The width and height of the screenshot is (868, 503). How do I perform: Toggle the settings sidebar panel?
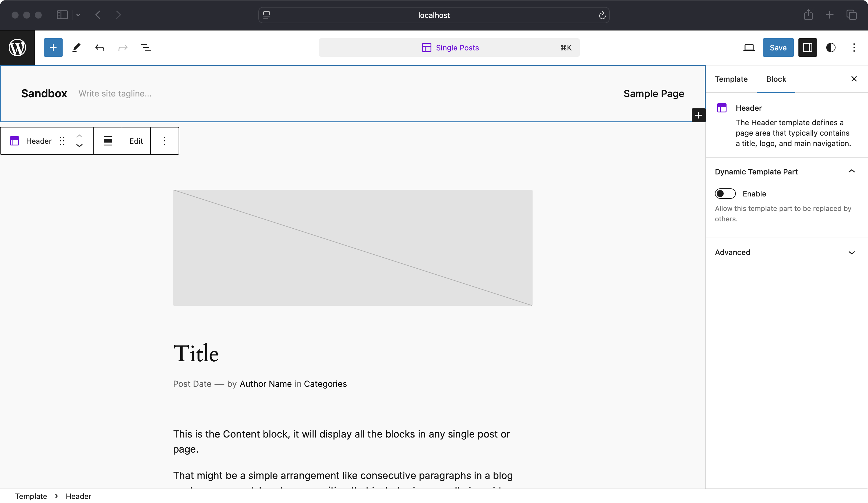tap(808, 48)
